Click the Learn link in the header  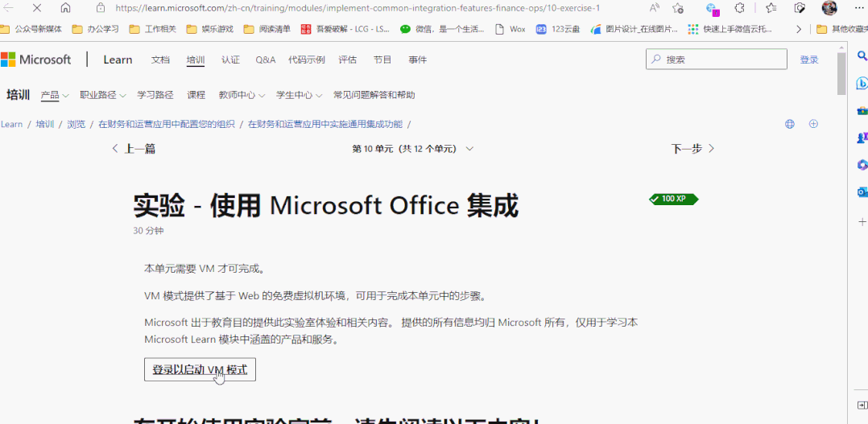pyautogui.click(x=118, y=60)
